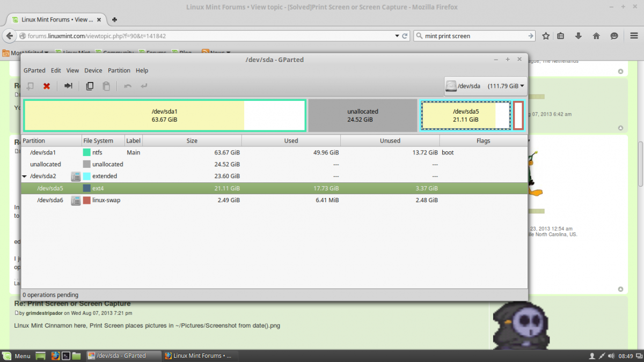644x362 pixels.
Task: Click the Firefox bookmark star icon
Action: [x=546, y=36]
